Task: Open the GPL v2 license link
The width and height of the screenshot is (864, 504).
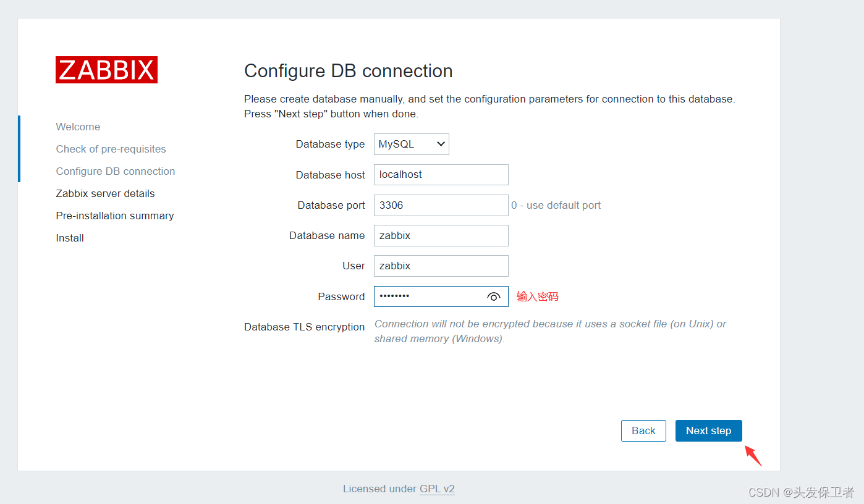Action: (x=437, y=489)
